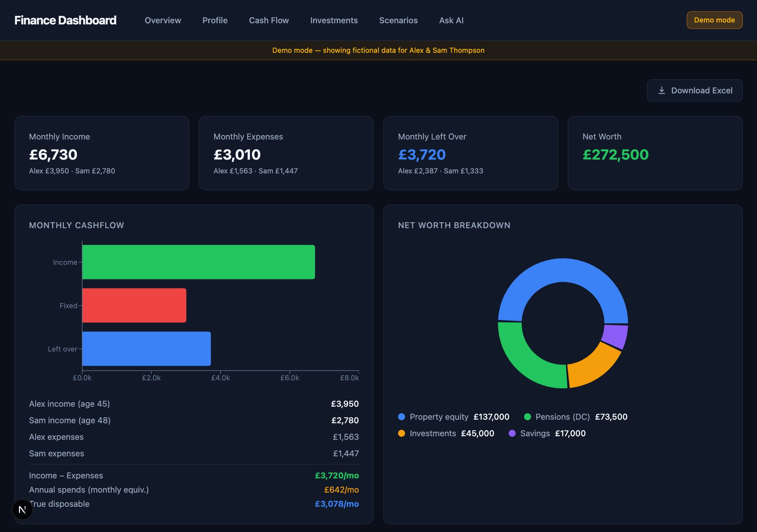Viewport: 757px width, 532px height.
Task: Click the orange Investments donut segment
Action: pyautogui.click(x=593, y=368)
